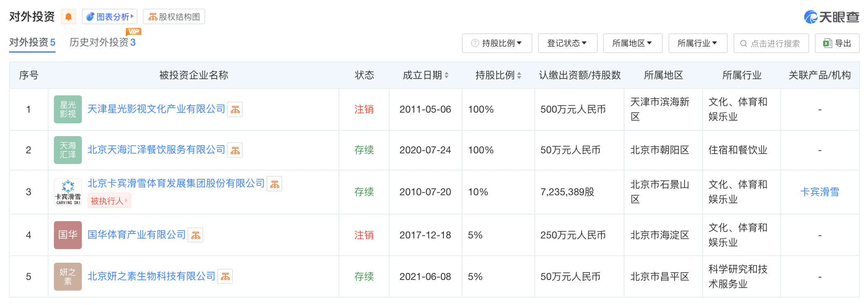This screenshot has width=868, height=305.
Task: Click the 星光影视 company logo
Action: tap(68, 109)
